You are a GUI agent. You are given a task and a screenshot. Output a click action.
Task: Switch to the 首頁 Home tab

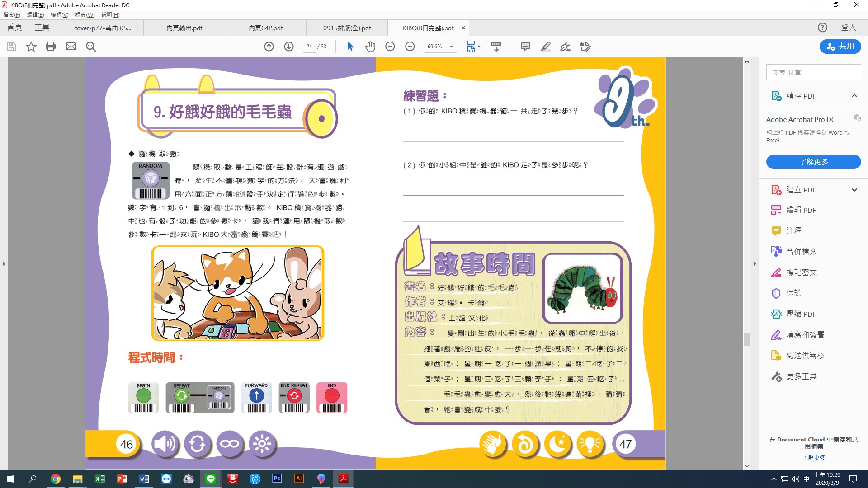(x=14, y=28)
